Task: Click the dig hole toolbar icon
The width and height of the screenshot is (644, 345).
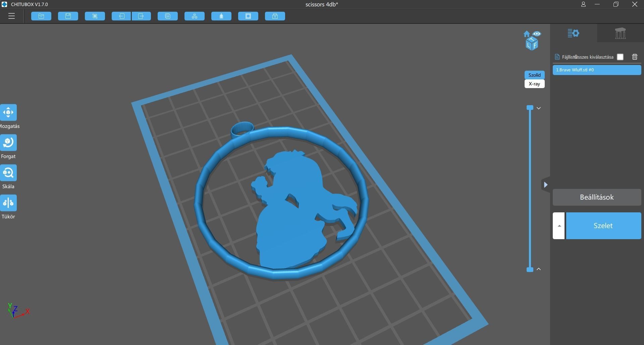Action: pos(248,16)
